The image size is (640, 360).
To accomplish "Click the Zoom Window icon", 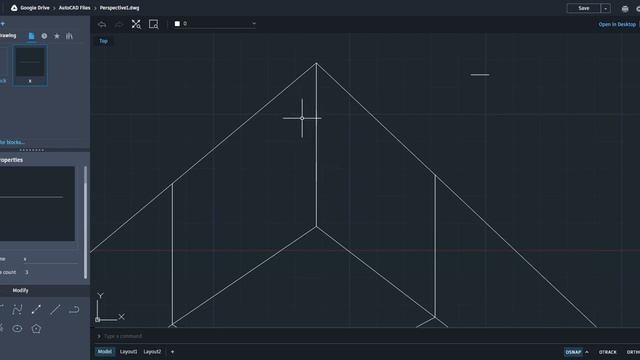I will click(153, 24).
